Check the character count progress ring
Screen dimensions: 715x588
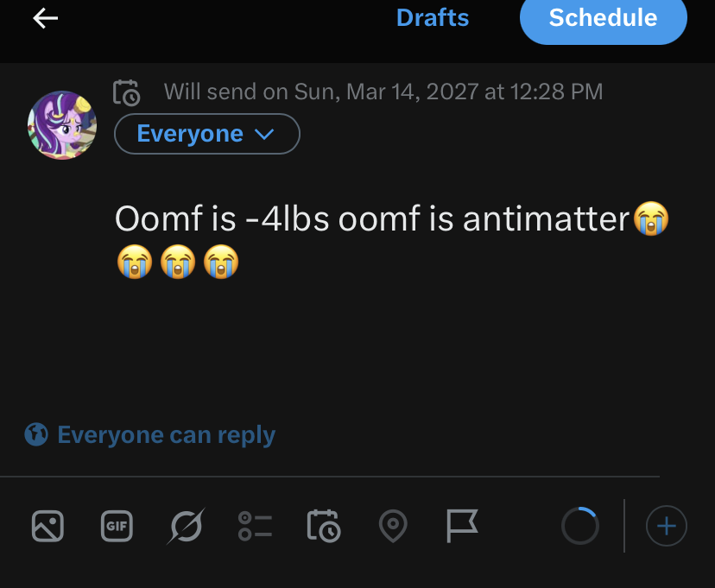click(x=580, y=526)
